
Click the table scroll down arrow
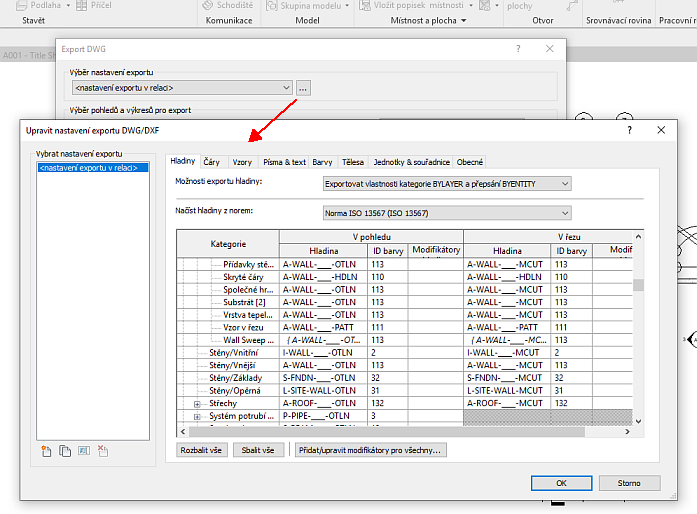click(638, 421)
